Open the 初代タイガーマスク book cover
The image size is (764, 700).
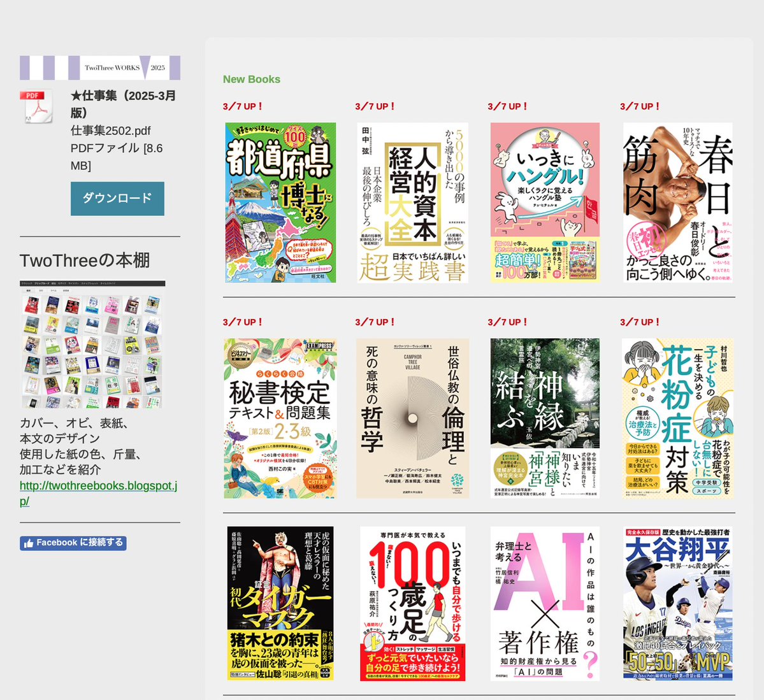tap(280, 603)
